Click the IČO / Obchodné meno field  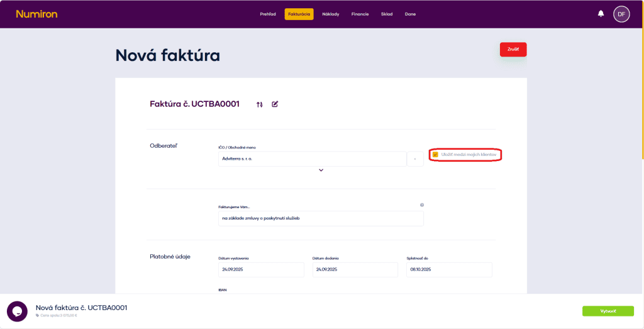312,159
